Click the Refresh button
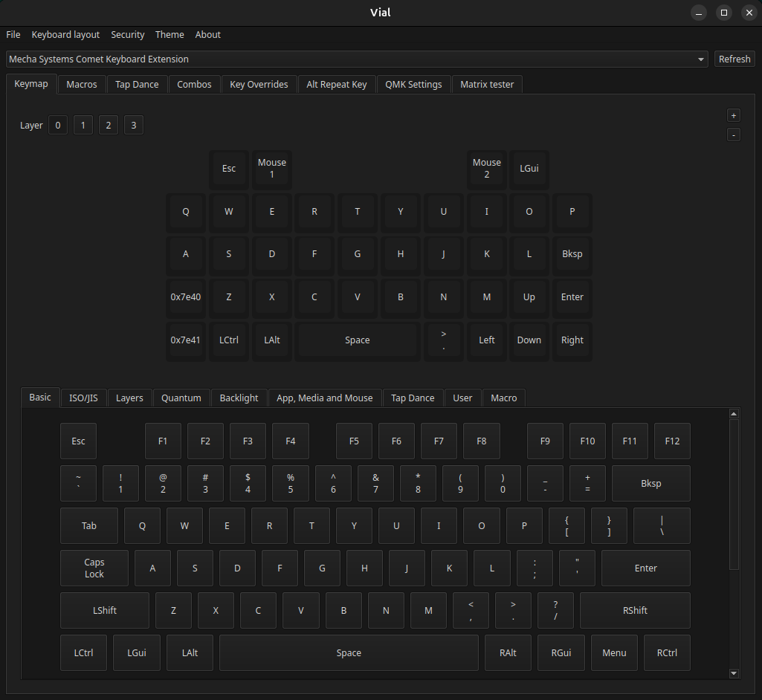 (x=734, y=59)
